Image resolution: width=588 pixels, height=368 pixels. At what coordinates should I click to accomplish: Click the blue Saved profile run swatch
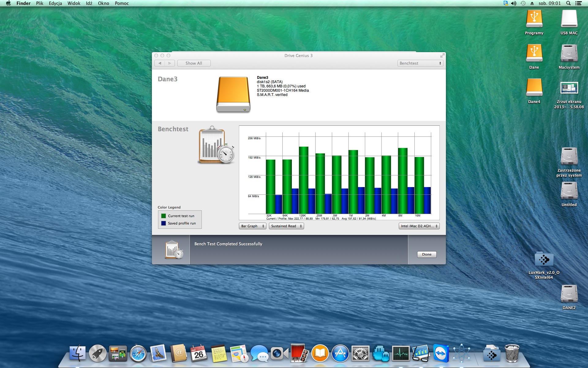(x=164, y=223)
